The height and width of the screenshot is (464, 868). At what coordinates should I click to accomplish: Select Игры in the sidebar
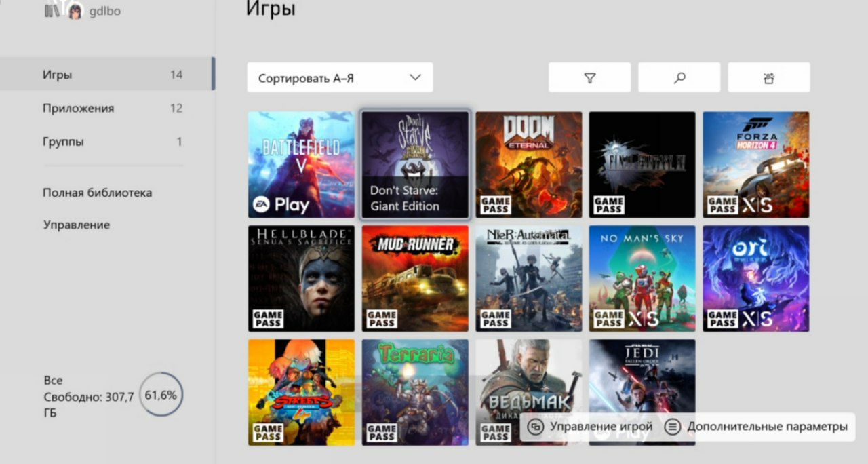click(x=107, y=75)
